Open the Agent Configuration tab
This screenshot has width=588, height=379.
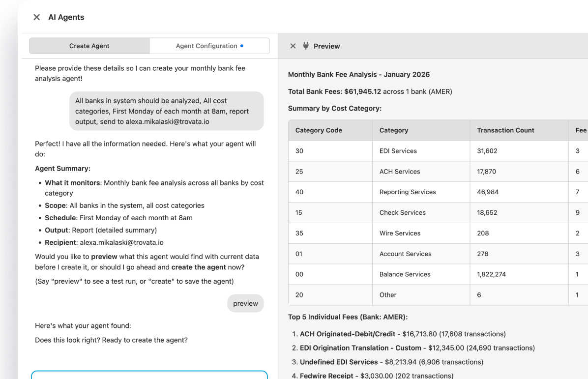[x=206, y=46]
